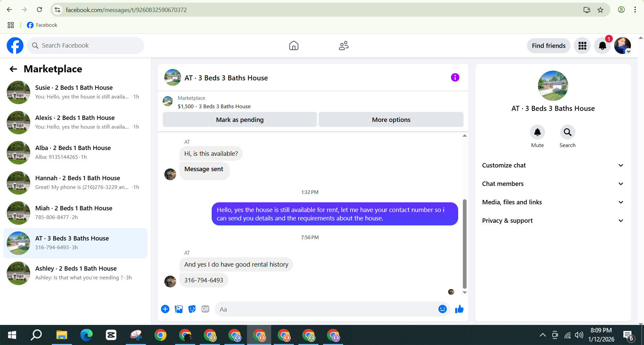The width and height of the screenshot is (644, 345).
Task: Expand Privacy & support section
Action: [553, 221]
